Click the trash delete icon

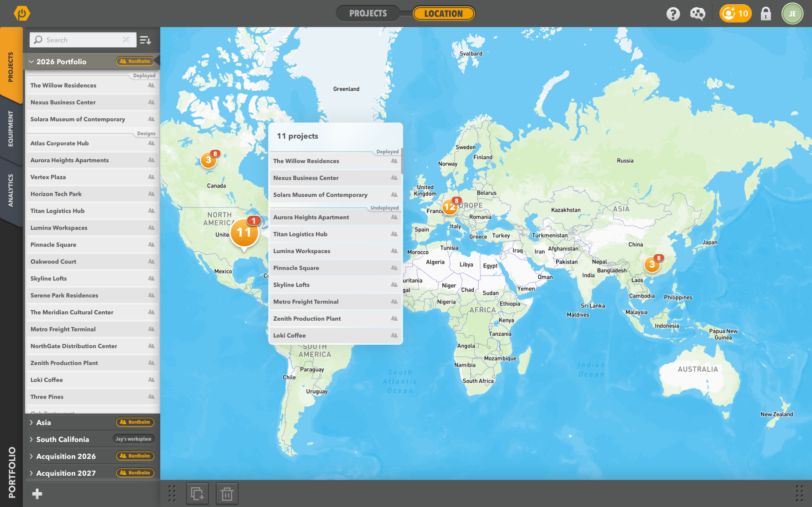click(x=227, y=494)
